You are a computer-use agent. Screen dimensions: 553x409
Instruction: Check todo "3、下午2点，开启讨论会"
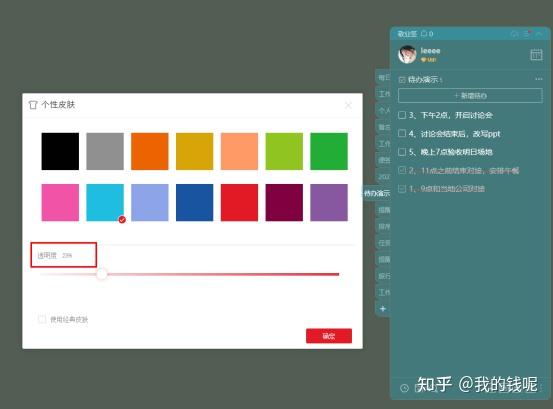click(402, 115)
